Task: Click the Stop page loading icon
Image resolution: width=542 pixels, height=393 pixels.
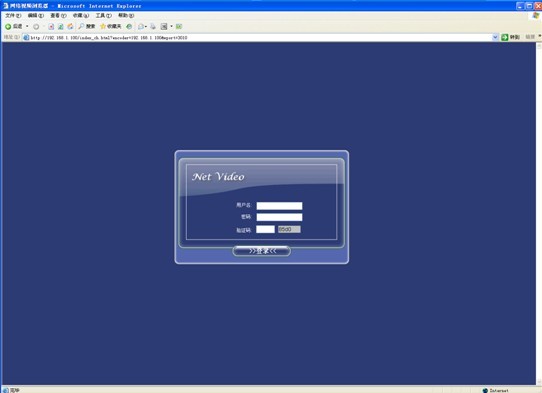Action: pos(51,27)
